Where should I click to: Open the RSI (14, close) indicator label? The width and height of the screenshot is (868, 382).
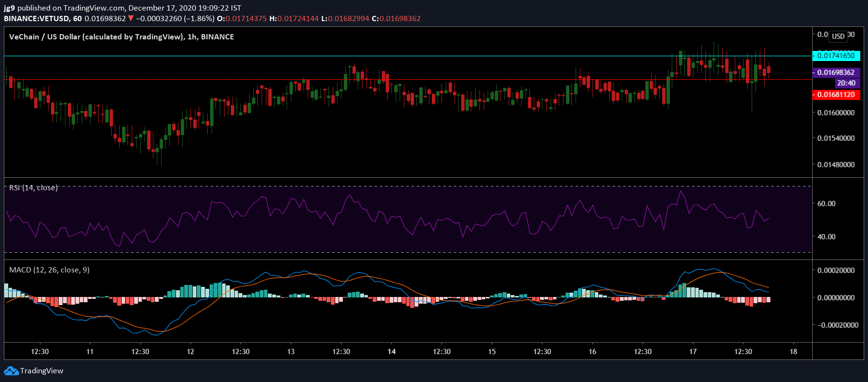coord(33,187)
